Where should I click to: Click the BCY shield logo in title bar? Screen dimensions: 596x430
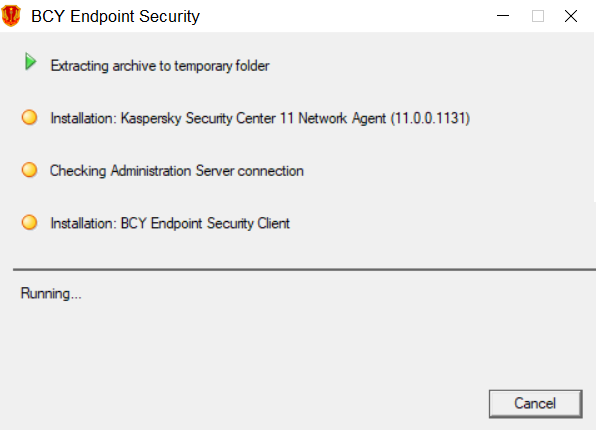[x=11, y=16]
